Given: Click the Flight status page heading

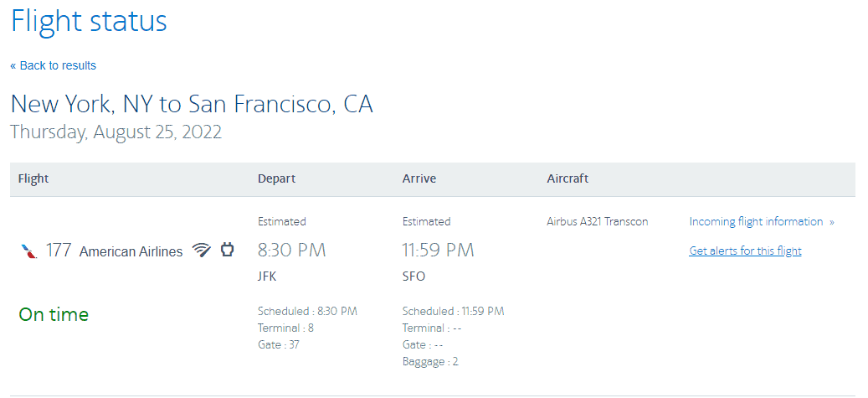Looking at the screenshot, I should (89, 20).
